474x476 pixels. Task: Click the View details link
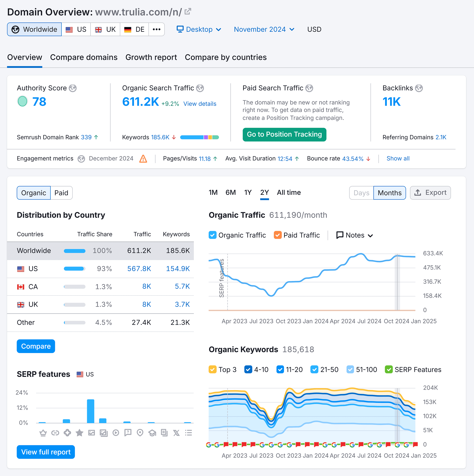pyautogui.click(x=200, y=104)
